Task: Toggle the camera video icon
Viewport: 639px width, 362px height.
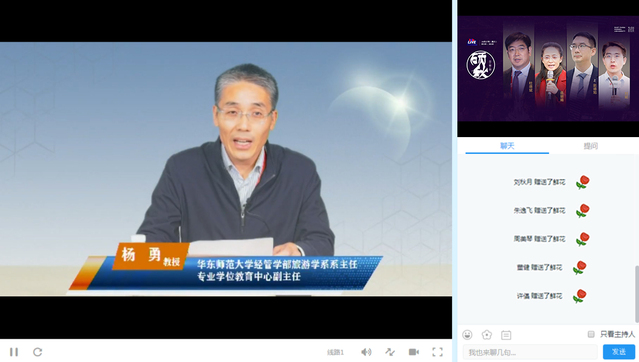Action: [x=414, y=352]
